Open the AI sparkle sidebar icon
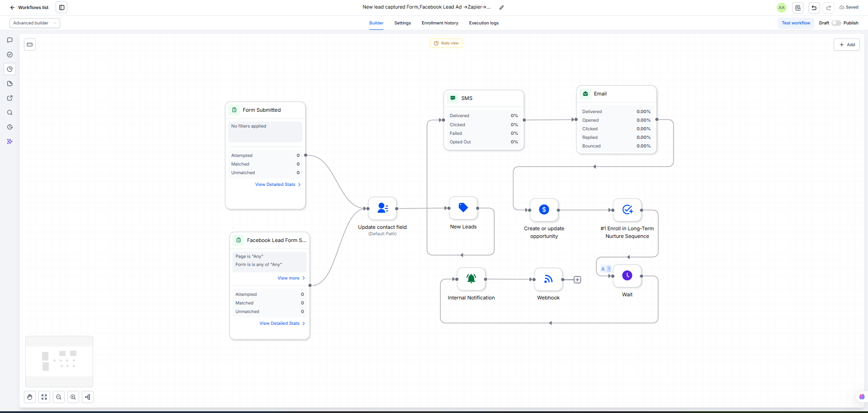This screenshot has height=413, width=868. [x=10, y=142]
